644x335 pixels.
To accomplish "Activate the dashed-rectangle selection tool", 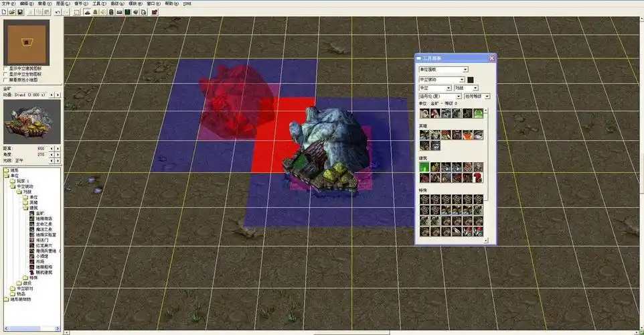I will pyautogui.click(x=77, y=12).
